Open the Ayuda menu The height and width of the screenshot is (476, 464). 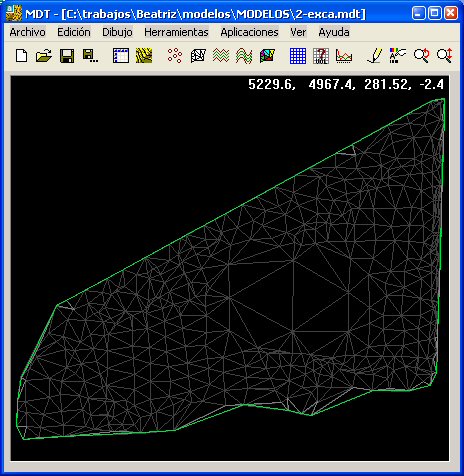[x=334, y=32]
